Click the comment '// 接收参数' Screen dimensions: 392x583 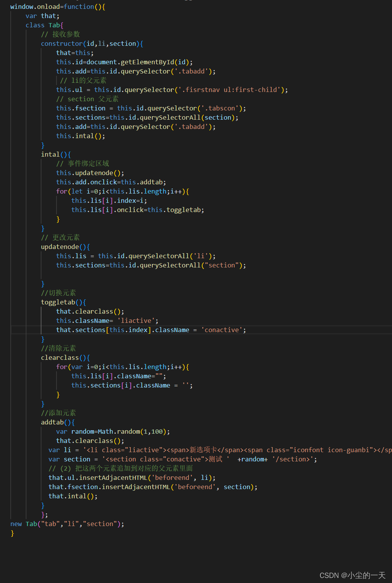click(60, 34)
